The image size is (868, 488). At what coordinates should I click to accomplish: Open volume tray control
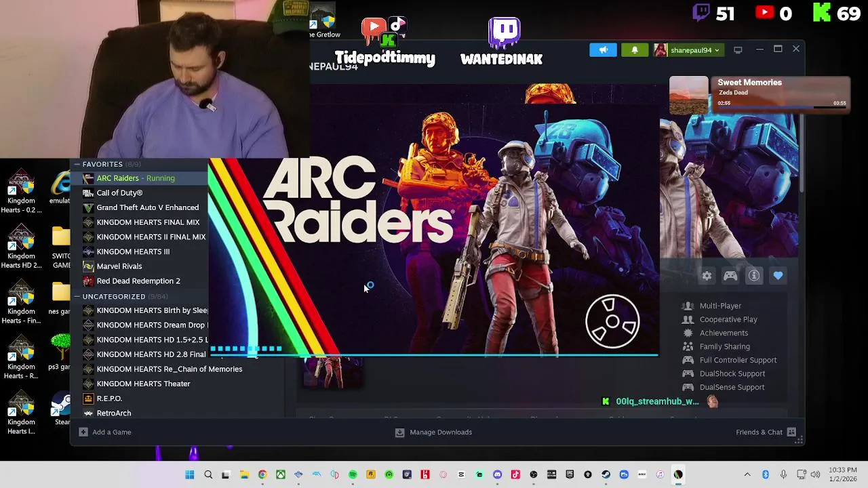815,474
